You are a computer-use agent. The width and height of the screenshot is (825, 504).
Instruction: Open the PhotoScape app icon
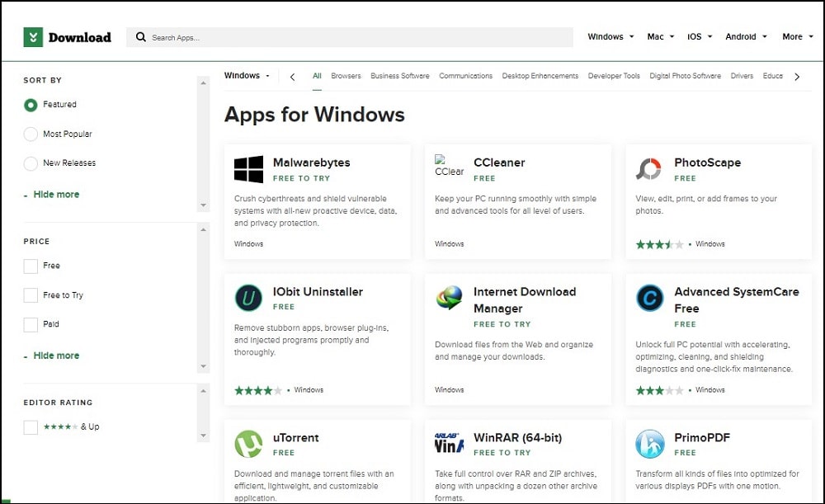click(648, 169)
